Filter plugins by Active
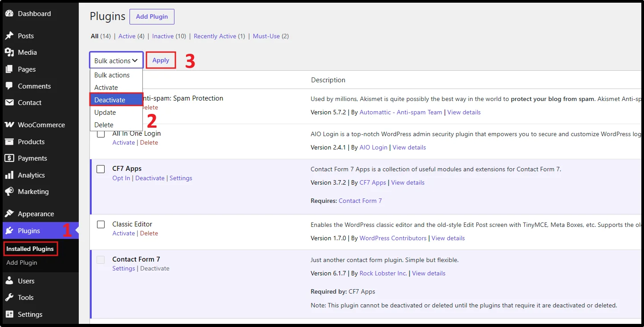The width and height of the screenshot is (644, 327). (127, 36)
